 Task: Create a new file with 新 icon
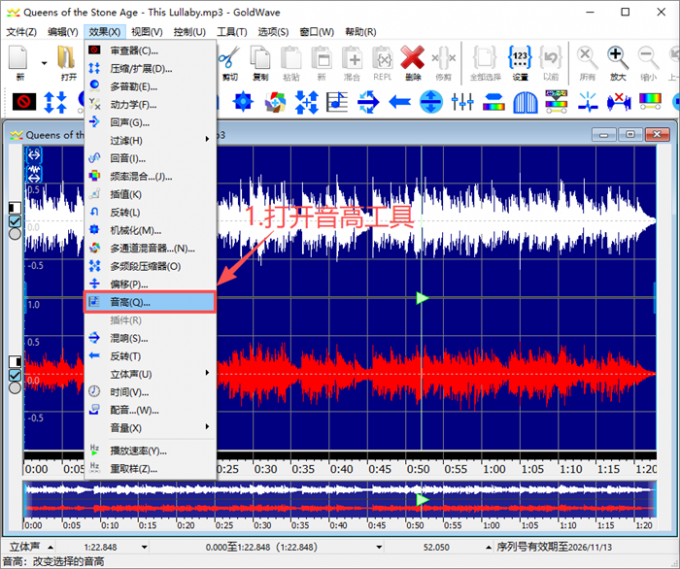point(20,63)
